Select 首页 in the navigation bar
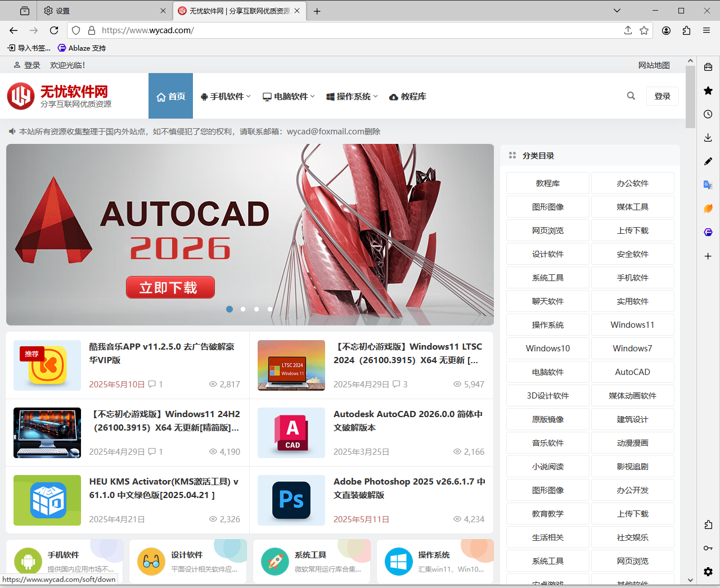 [x=170, y=96]
